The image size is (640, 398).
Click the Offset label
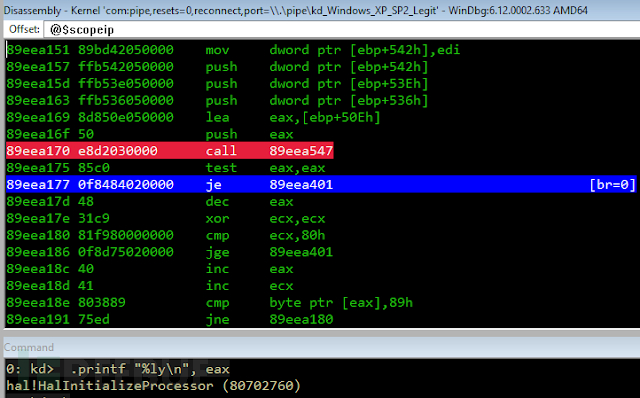24,29
